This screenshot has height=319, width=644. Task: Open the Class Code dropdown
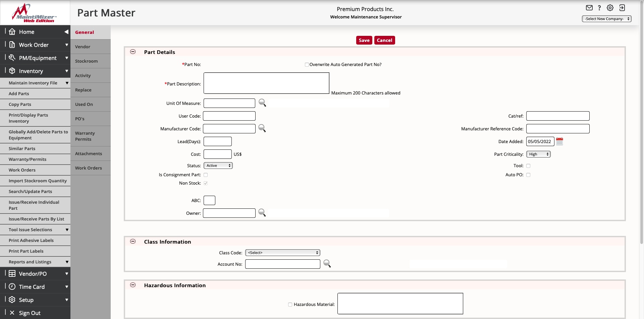pyautogui.click(x=282, y=252)
